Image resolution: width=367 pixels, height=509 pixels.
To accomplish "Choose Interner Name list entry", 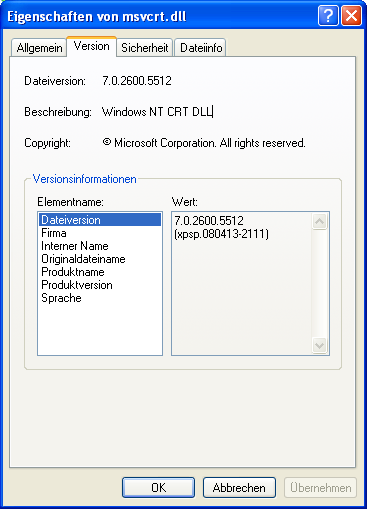I will (x=100, y=246).
